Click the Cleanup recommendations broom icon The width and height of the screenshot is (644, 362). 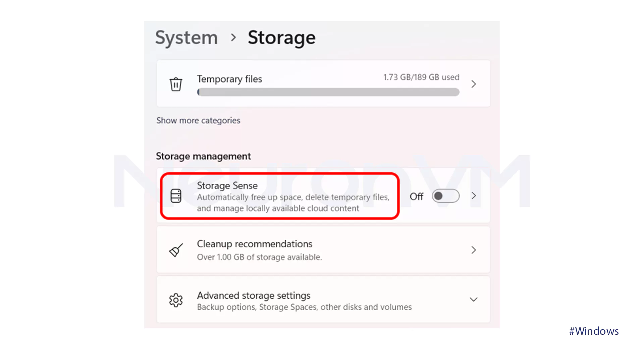(176, 250)
